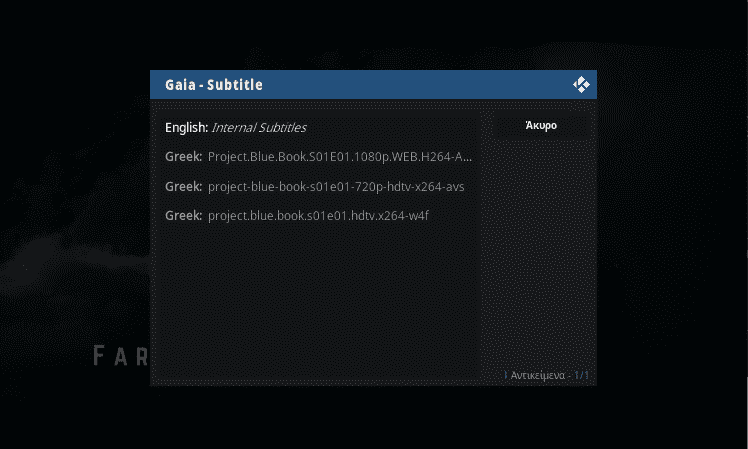This screenshot has height=449, width=748.
Task: Click the italic Internal Subtitles text
Action: coord(259,128)
